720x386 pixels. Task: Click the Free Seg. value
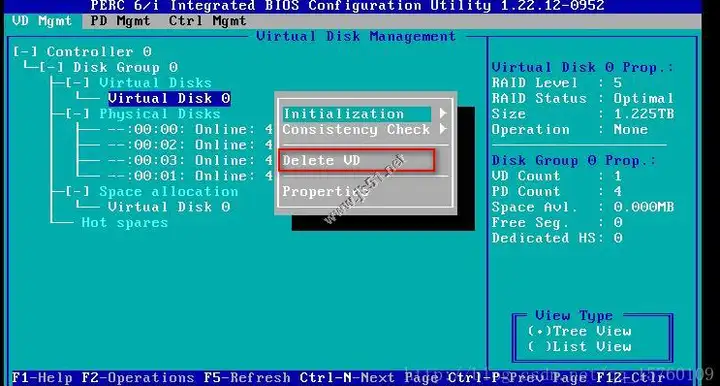pyautogui.click(x=618, y=223)
